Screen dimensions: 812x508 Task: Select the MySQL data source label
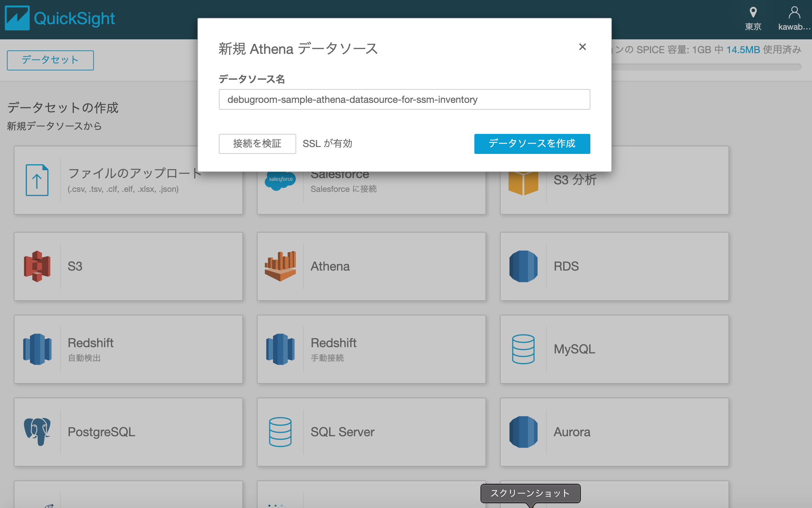tap(574, 349)
